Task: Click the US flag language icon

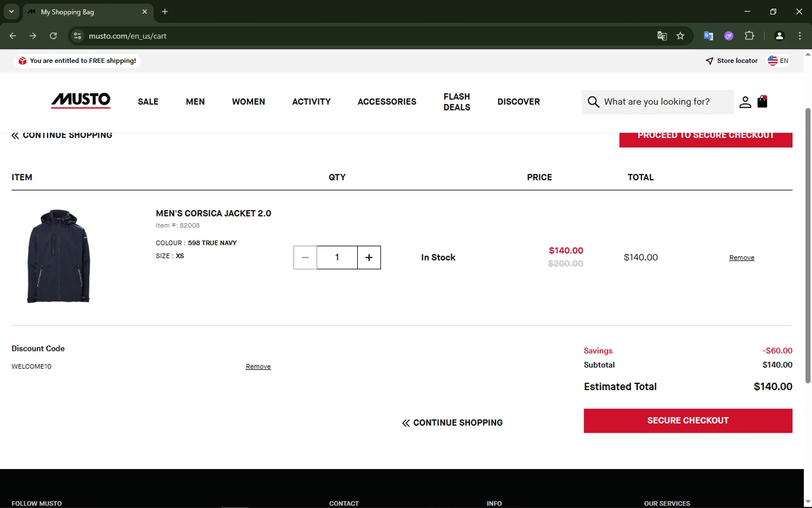Action: (x=772, y=61)
